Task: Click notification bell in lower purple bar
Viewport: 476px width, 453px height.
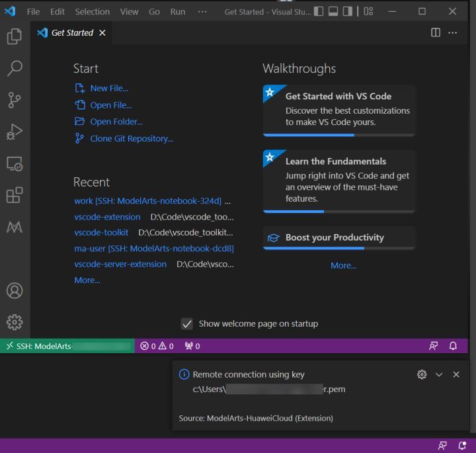Action: coord(462,446)
